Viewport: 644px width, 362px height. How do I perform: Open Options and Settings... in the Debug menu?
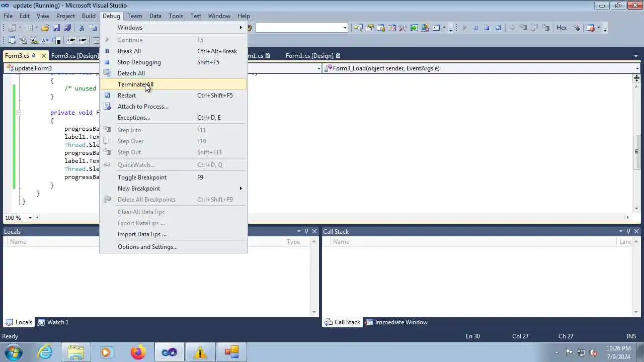(174, 247)
